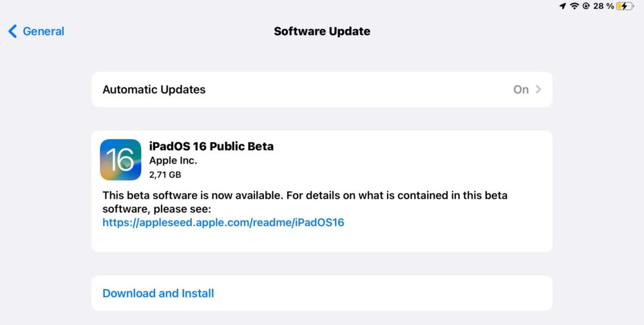Expand Automatic Updates via right chevron
The height and width of the screenshot is (325, 644).
point(538,89)
